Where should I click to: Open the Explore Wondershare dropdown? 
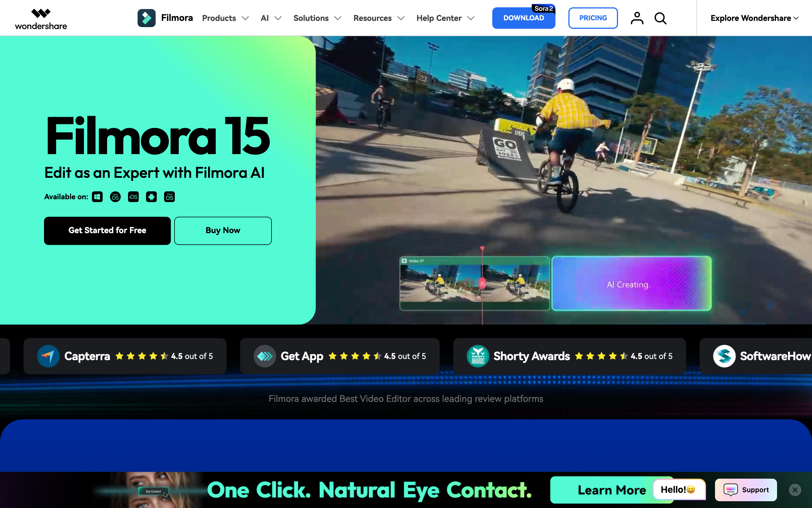754,18
